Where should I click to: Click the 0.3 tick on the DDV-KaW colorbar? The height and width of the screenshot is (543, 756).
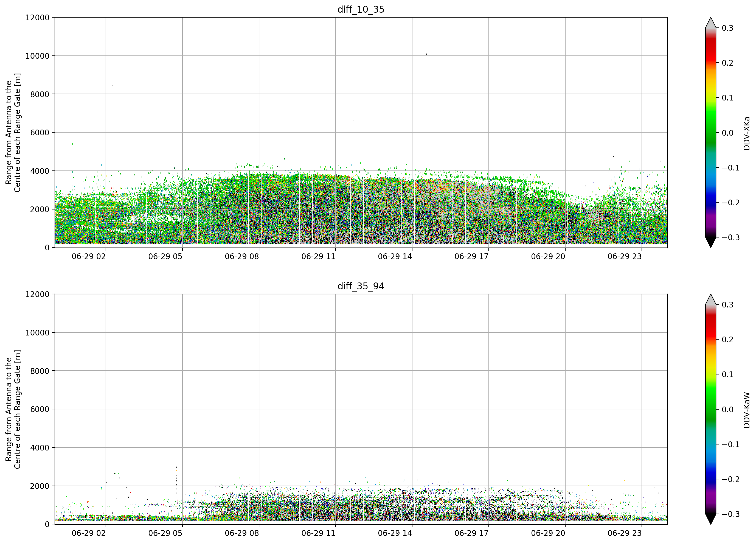728,305
